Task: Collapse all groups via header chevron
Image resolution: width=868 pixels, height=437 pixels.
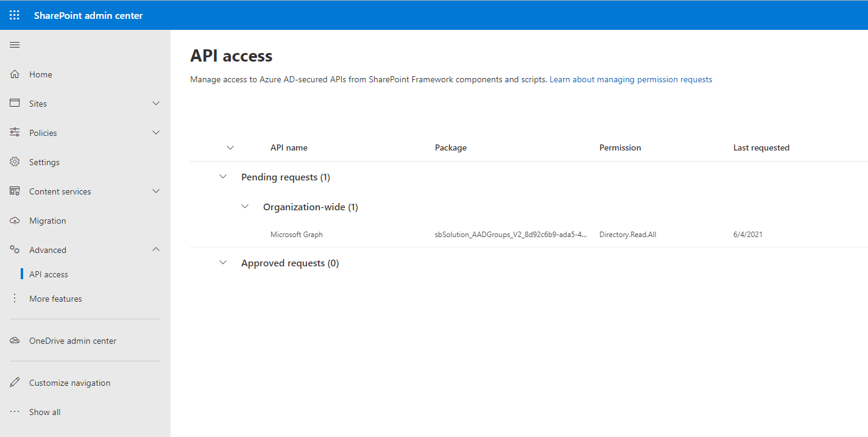Action: [x=230, y=147]
